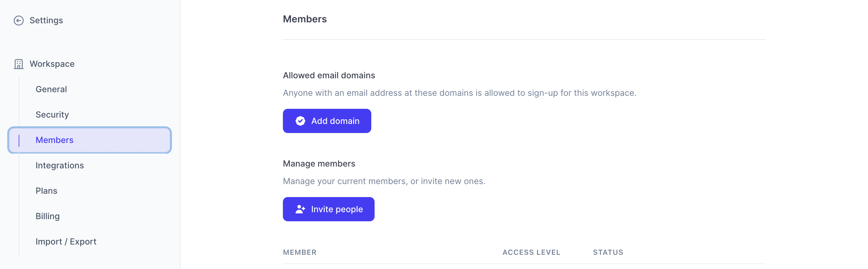
Task: Click the Members page heading
Action: pos(305,19)
